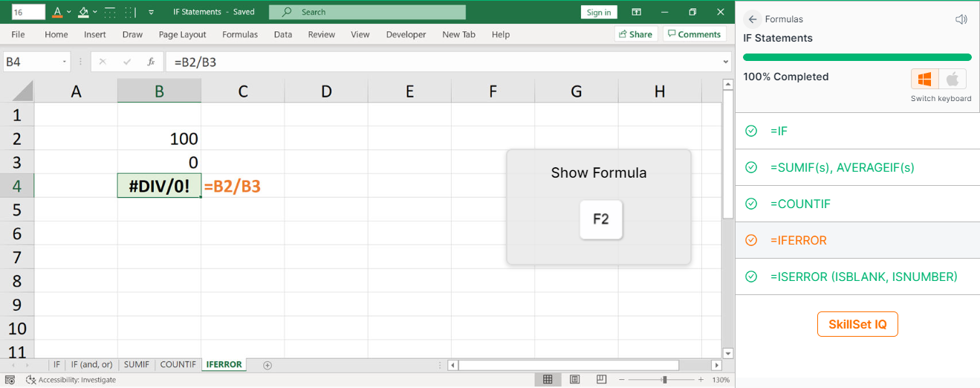Click the back arrow beside Formulas
Image resolution: width=980 pixels, height=388 pixels.
click(x=753, y=19)
